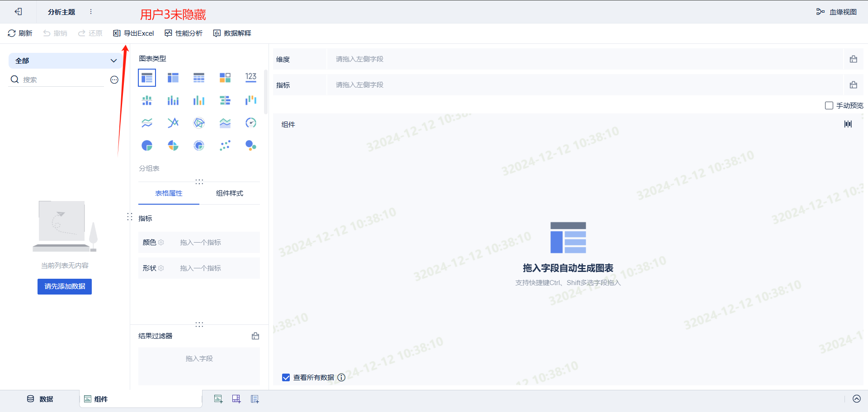Open the 血缘视图 lineage view

coord(836,12)
